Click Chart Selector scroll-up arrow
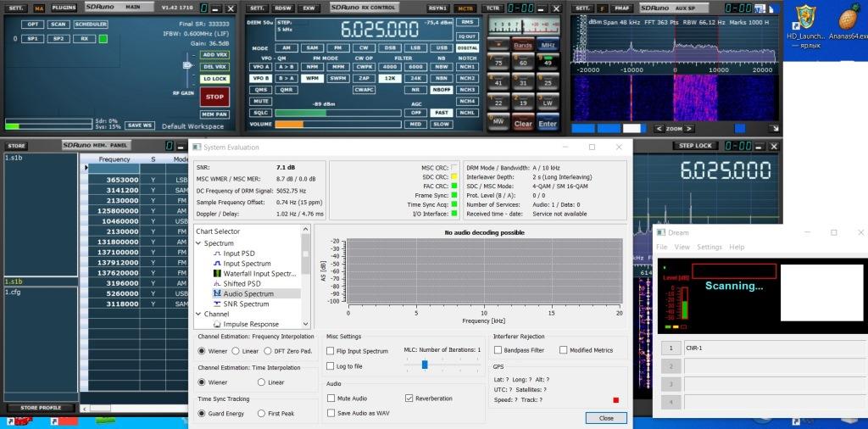Screen dimensions: 868x429 (305, 230)
